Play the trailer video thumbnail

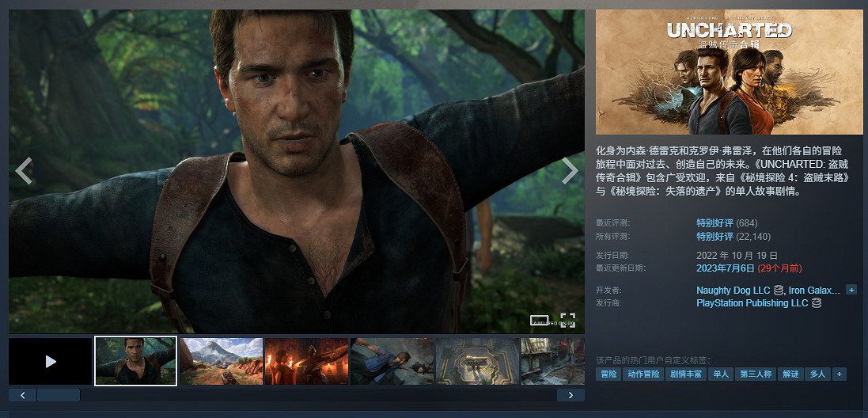[51, 361]
